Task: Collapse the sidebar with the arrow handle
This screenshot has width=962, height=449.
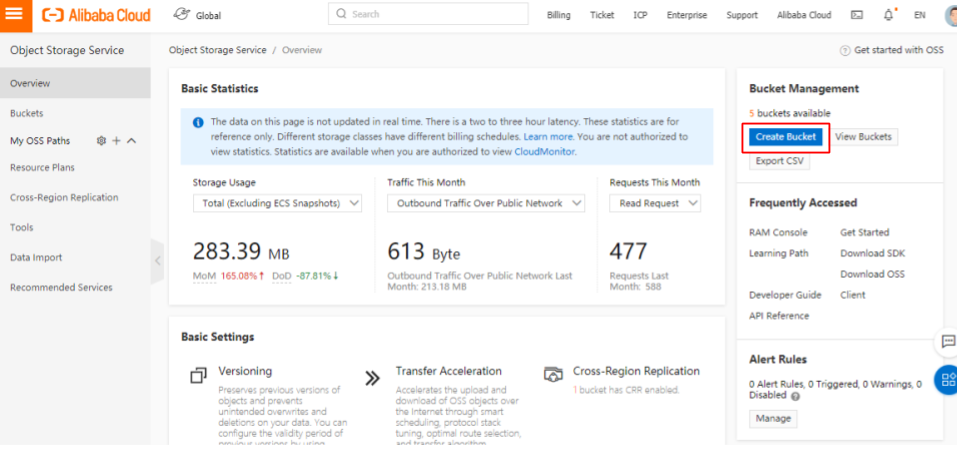Action: point(157,261)
